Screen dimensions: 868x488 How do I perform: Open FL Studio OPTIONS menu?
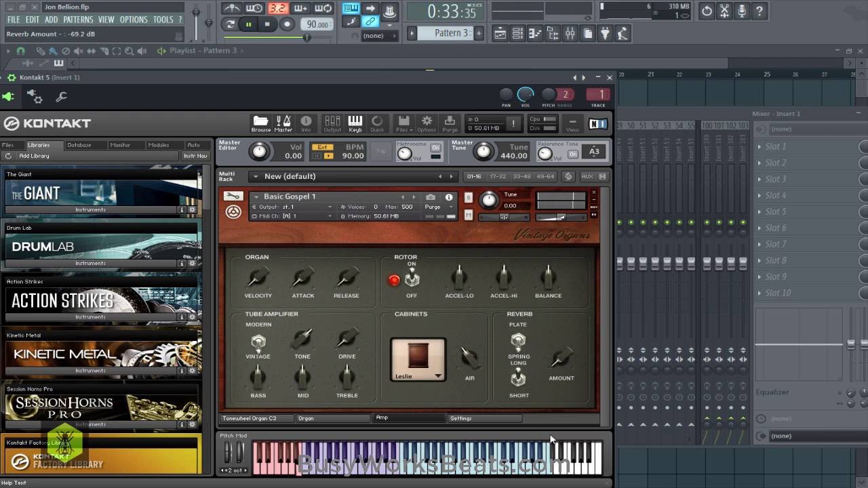point(134,20)
